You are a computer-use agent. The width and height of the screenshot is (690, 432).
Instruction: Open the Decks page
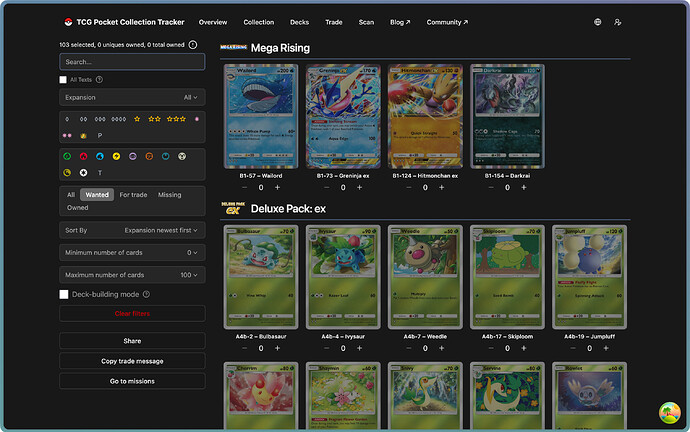coord(299,22)
